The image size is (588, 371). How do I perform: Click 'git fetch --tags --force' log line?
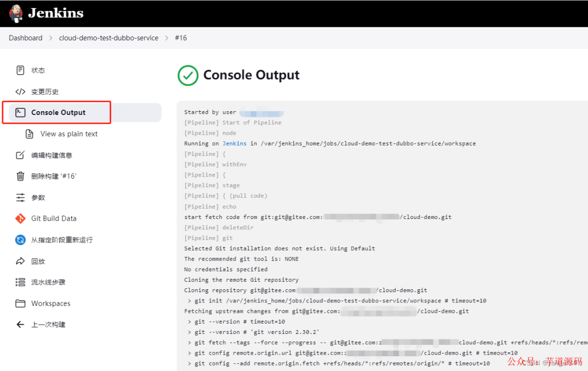[388, 343]
